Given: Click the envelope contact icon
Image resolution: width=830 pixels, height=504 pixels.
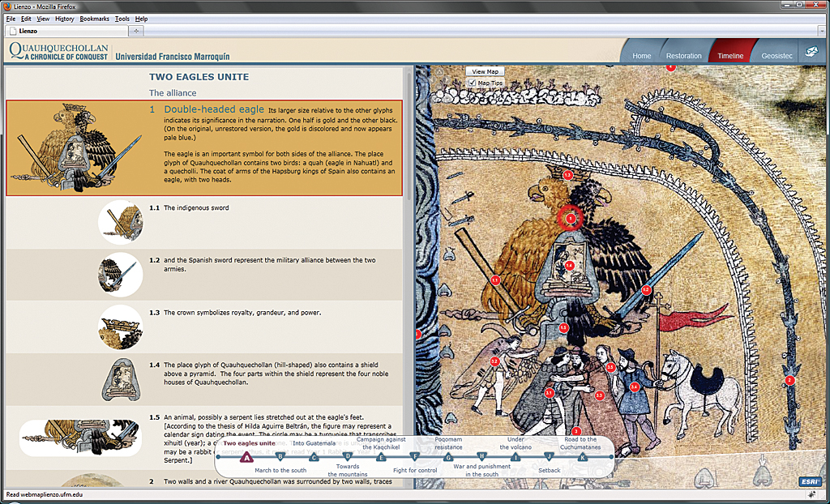Looking at the screenshot, I should [811, 51].
